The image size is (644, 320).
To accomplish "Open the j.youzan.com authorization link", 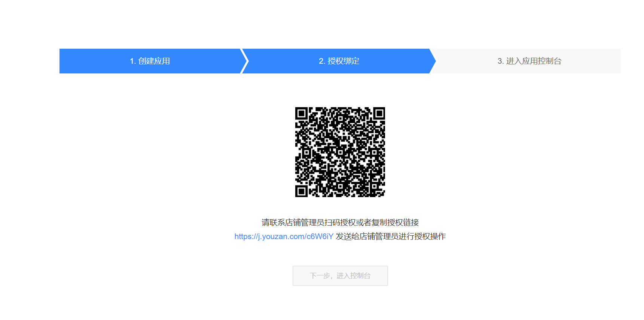I will tap(284, 236).
